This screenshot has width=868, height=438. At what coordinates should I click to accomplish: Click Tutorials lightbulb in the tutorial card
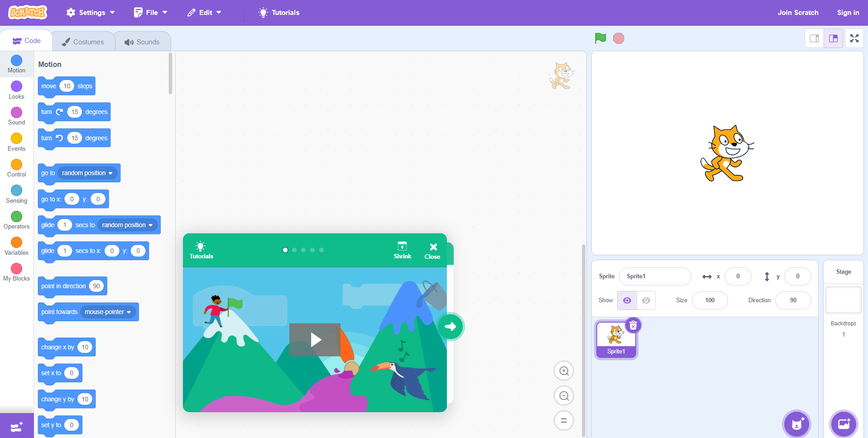coord(201,250)
